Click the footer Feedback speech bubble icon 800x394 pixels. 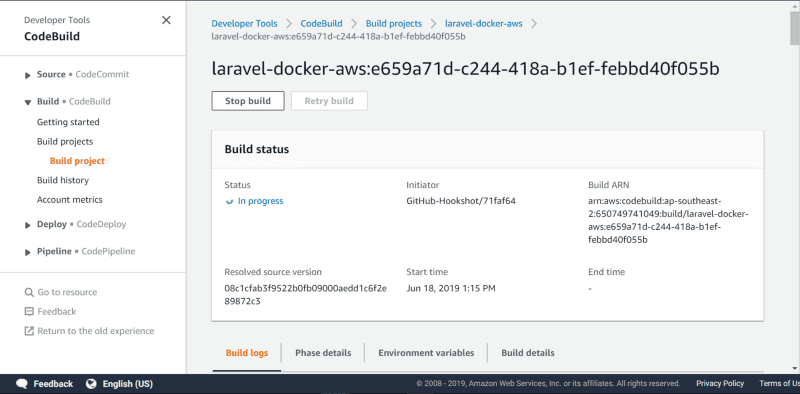click(x=22, y=384)
